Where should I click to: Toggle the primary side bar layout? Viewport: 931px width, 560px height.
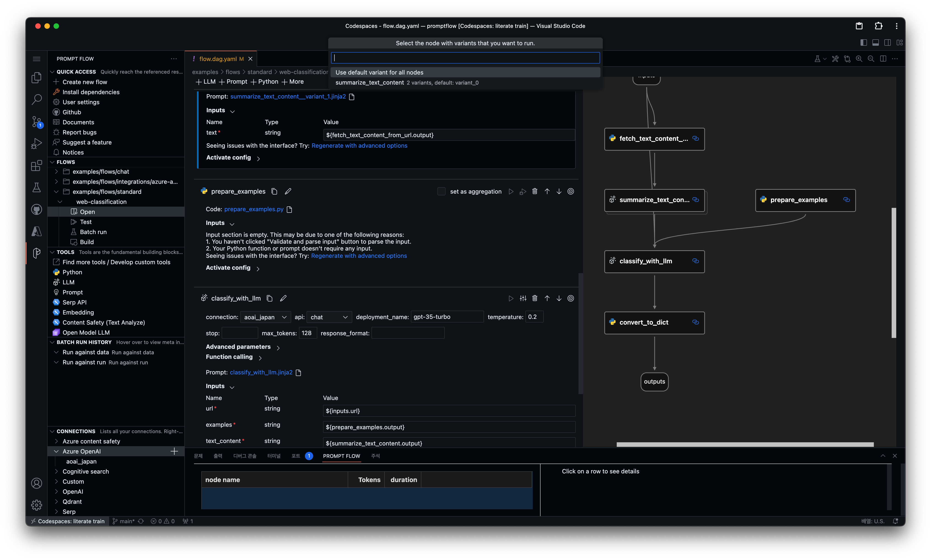pos(864,43)
